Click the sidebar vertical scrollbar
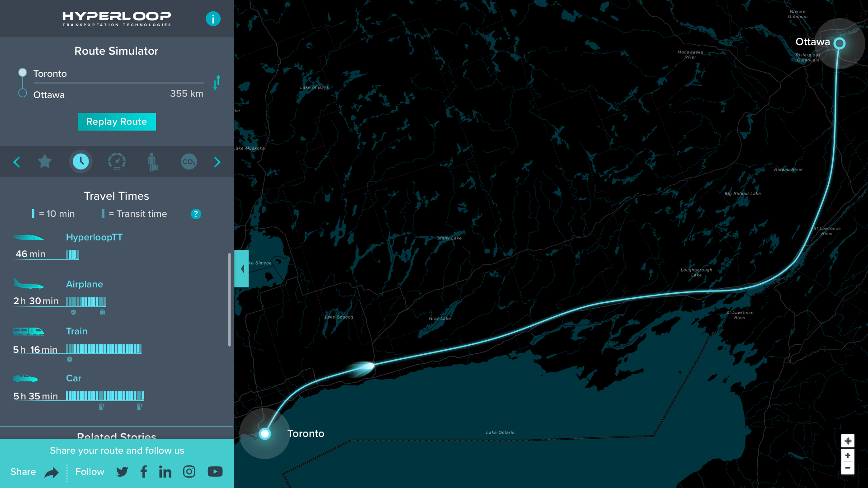 pos(230,299)
